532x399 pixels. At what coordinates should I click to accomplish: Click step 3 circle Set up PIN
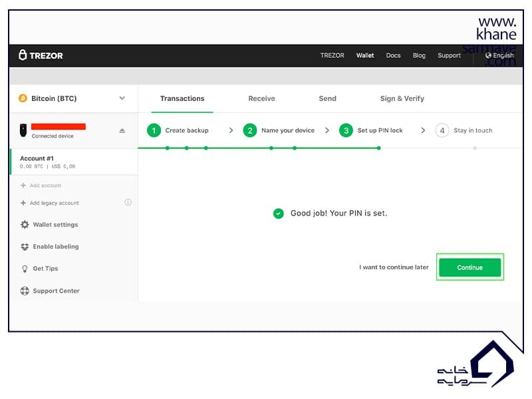pos(346,130)
